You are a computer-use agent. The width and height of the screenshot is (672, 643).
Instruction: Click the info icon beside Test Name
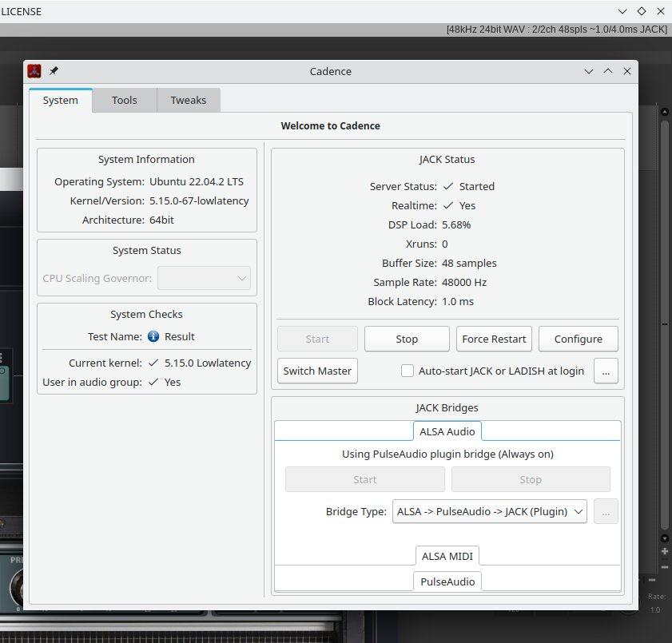click(x=153, y=337)
